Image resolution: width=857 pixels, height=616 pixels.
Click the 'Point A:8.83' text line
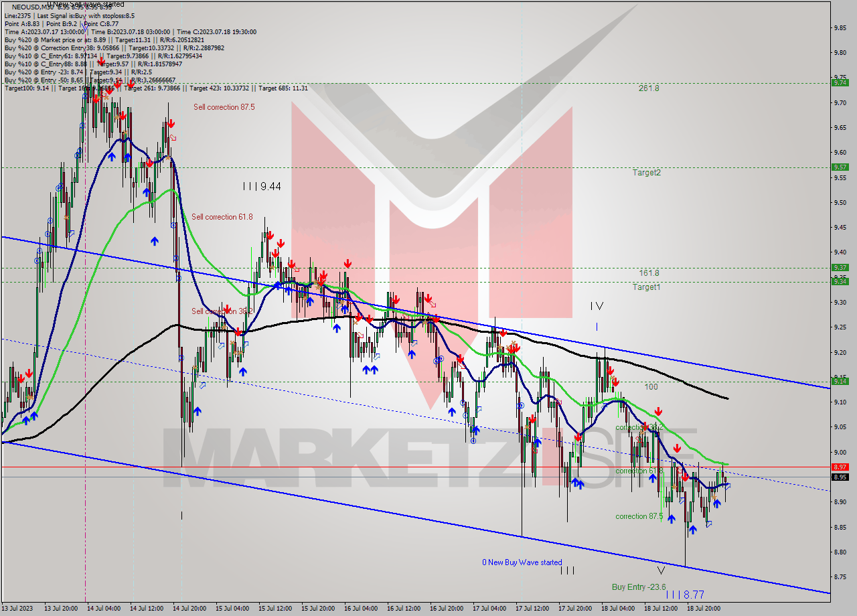(x=22, y=23)
